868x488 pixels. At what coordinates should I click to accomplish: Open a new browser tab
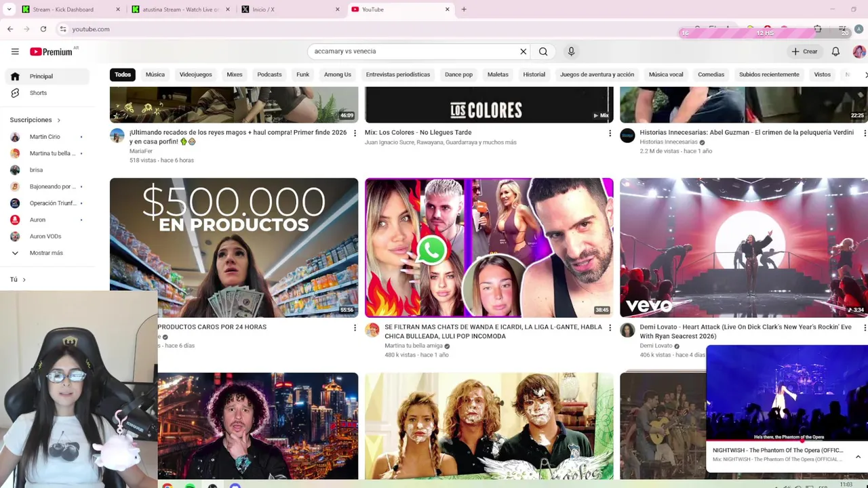coord(464,9)
